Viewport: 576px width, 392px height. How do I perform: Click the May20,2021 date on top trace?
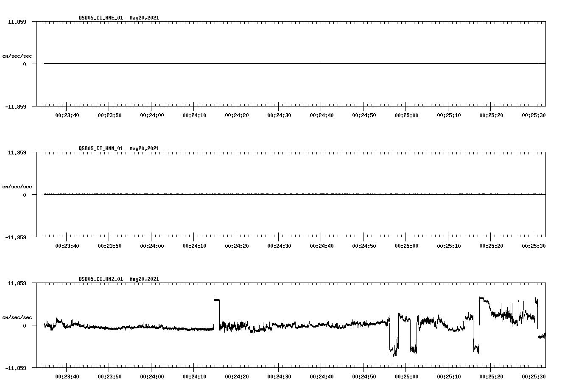[x=144, y=18]
